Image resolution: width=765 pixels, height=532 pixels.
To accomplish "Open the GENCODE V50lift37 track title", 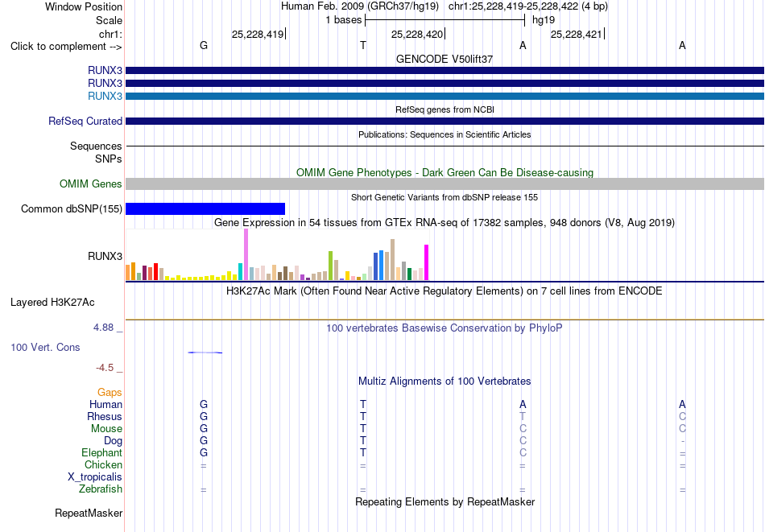I will (x=445, y=59).
